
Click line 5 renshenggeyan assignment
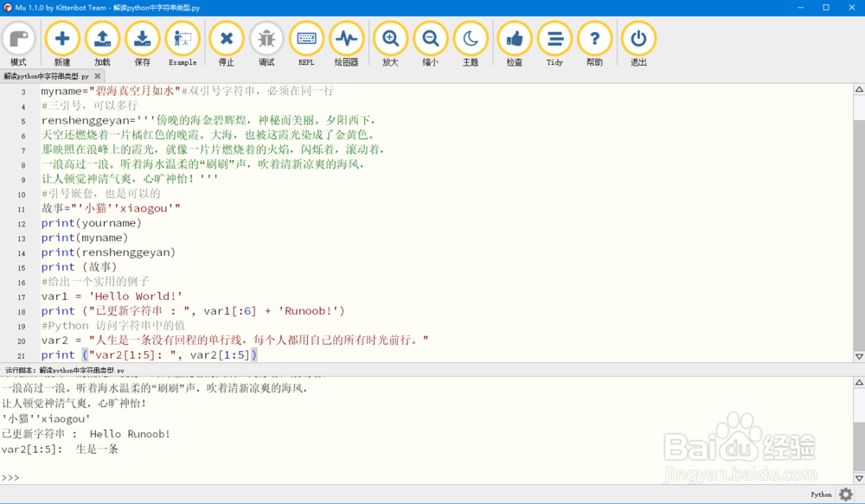[208, 119]
